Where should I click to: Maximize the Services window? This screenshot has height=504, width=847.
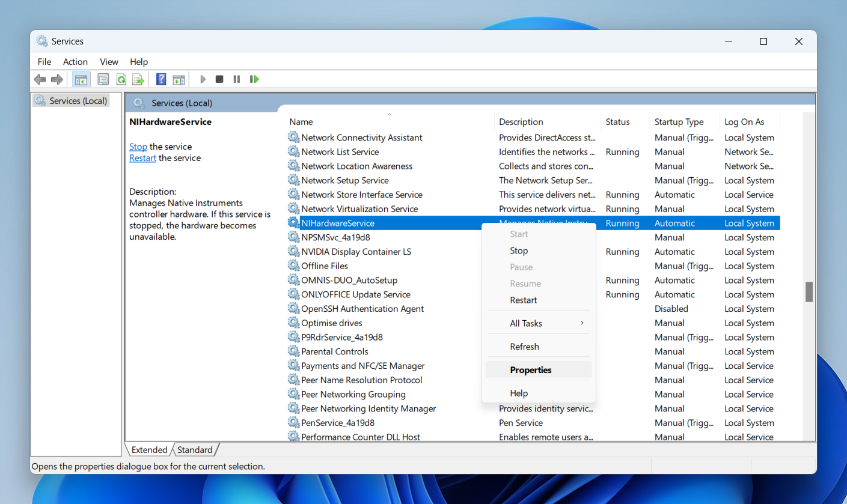tap(763, 41)
